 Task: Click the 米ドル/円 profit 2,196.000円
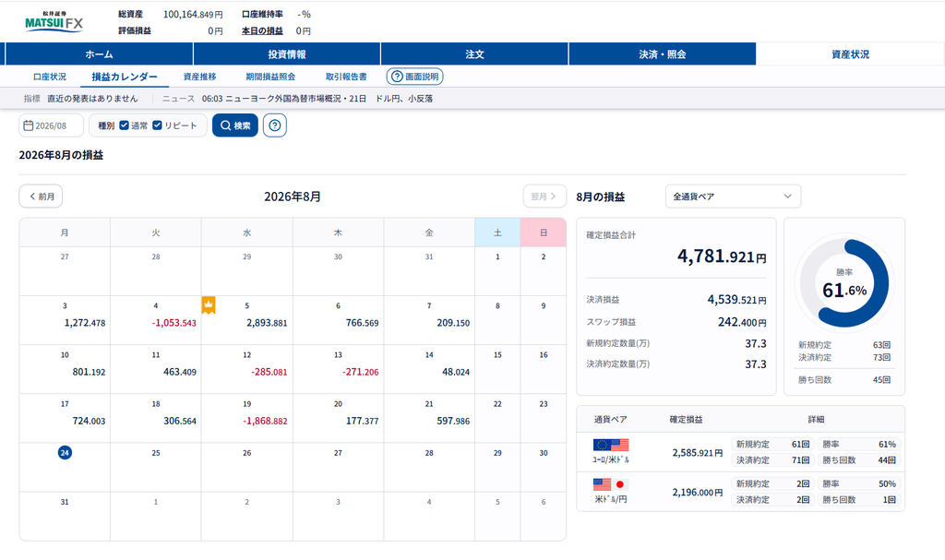coord(698,492)
